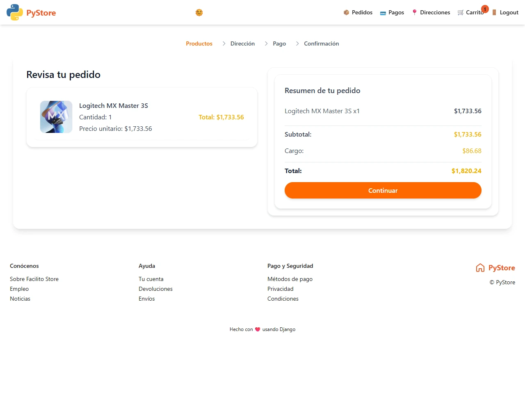Image resolution: width=525 pixels, height=420 pixels.
Task: Click 'Precio unitario: $1,733.56' text
Action: click(116, 129)
